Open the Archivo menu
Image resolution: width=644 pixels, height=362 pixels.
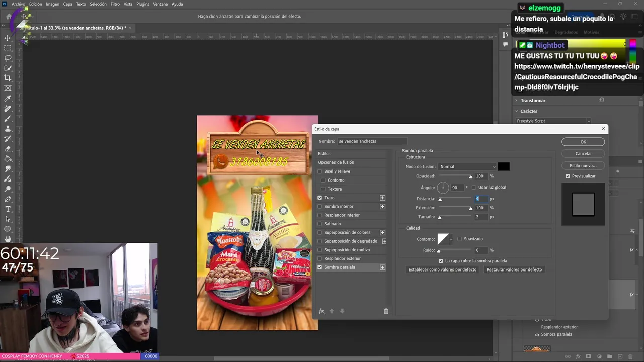[18, 4]
